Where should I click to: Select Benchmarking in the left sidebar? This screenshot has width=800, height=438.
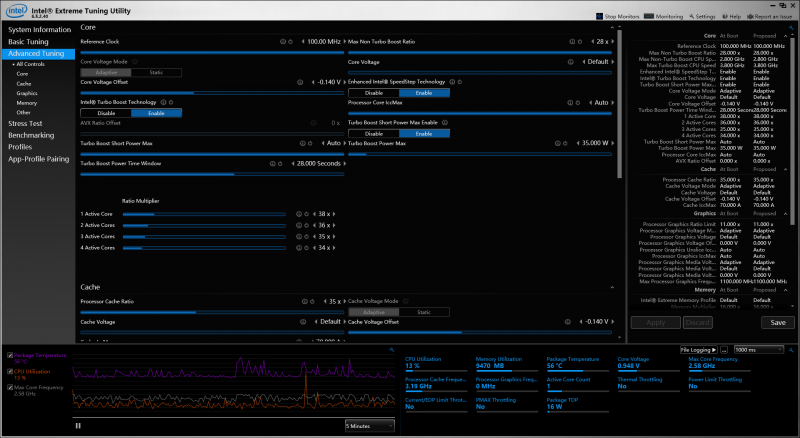(x=31, y=134)
